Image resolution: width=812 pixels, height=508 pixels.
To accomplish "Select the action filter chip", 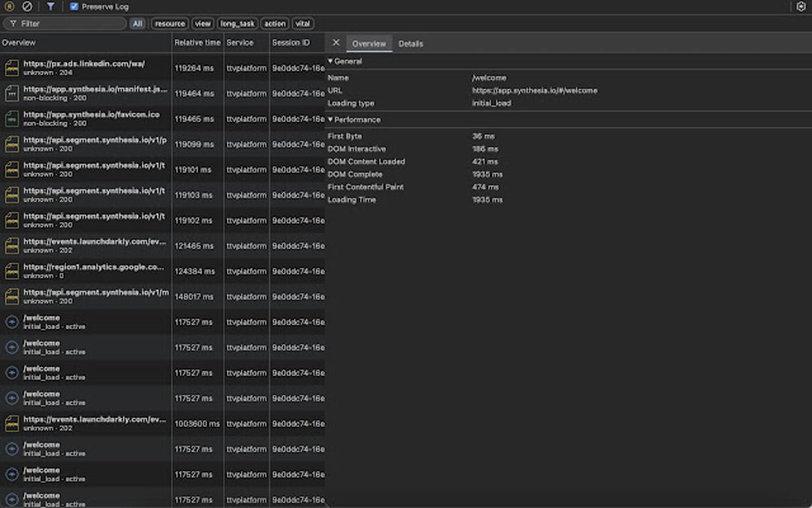I will coord(275,23).
